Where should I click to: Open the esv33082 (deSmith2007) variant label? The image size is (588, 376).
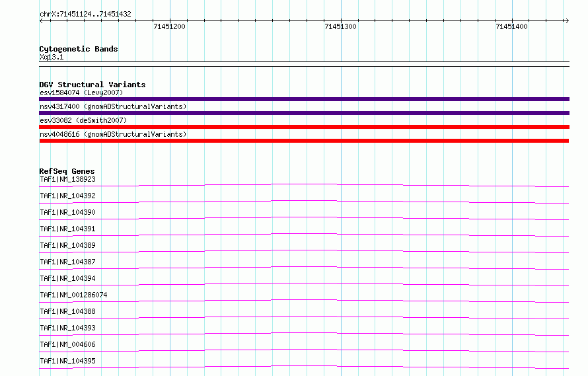pos(83,120)
